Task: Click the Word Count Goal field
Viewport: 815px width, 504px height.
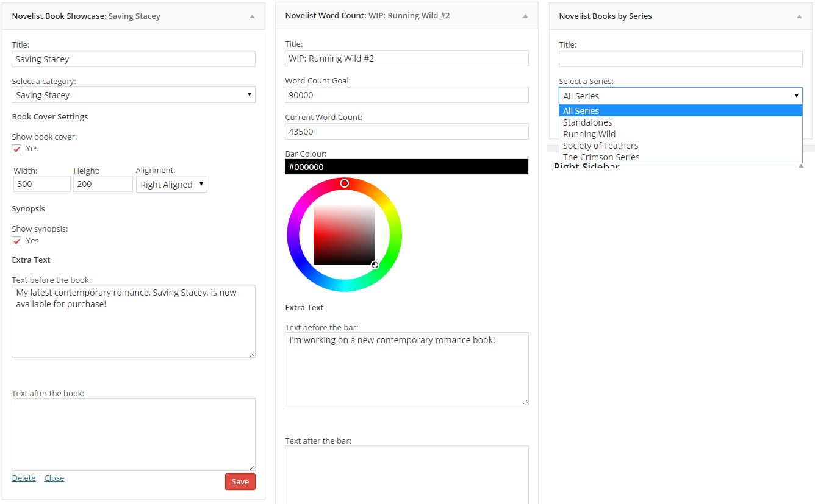Action: (x=406, y=95)
